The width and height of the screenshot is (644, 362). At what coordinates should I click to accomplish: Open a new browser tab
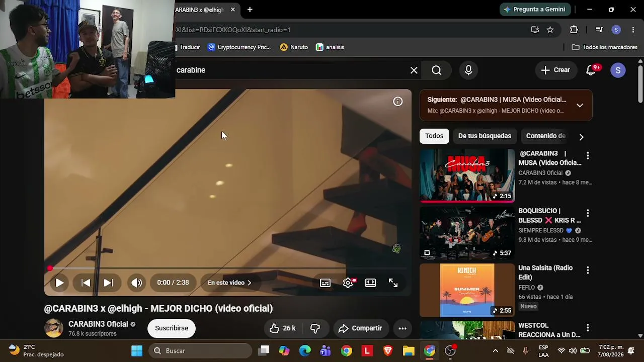click(x=250, y=10)
